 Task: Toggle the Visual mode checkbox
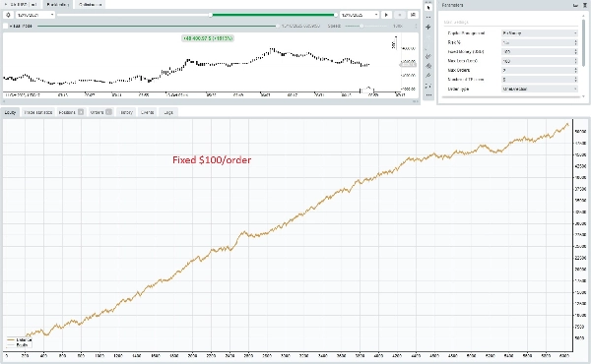coord(6,26)
